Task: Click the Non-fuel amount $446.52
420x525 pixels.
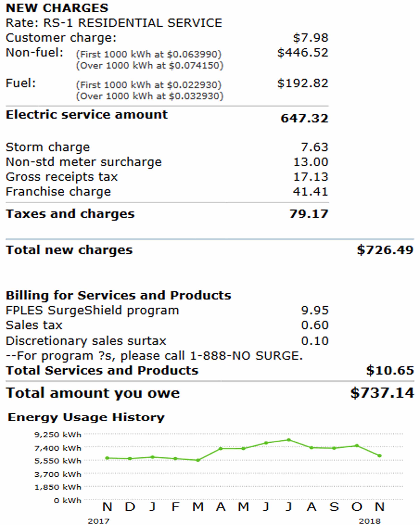Action: 303,53
